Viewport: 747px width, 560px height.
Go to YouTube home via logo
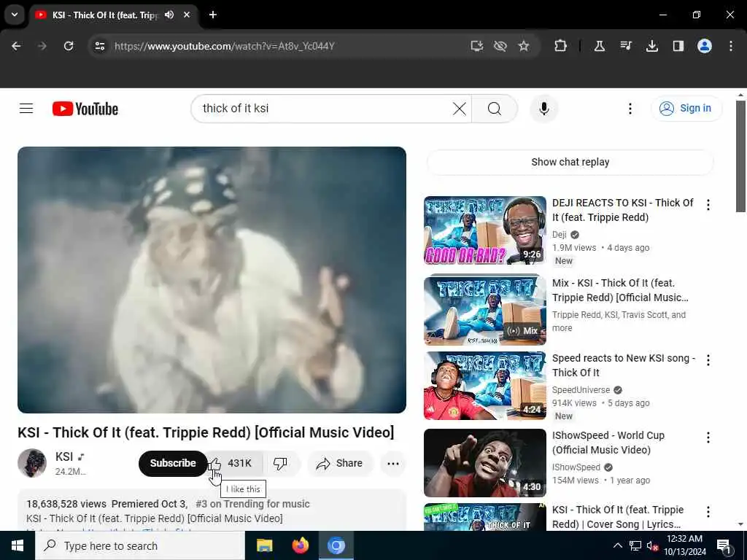(85, 109)
